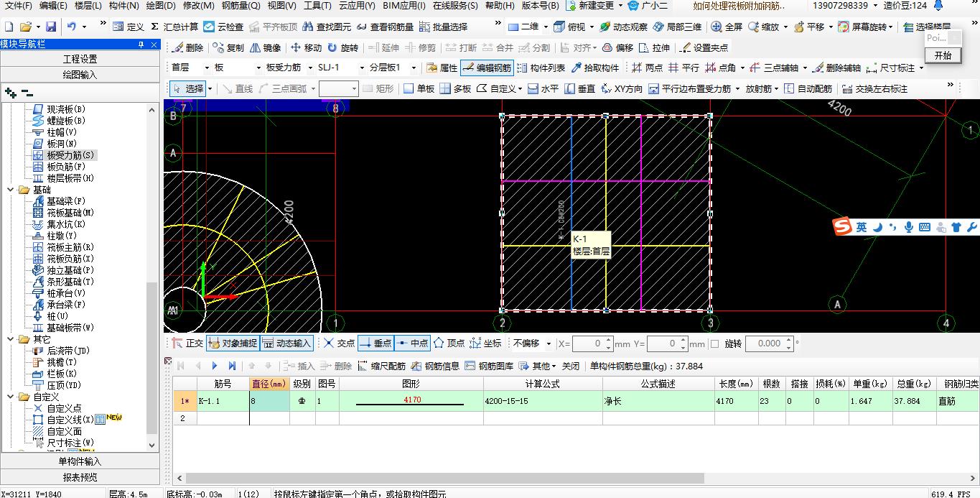Click 自动配筋 auto reinforcement
Screen dimensions: 980x498
pyautogui.click(x=808, y=88)
